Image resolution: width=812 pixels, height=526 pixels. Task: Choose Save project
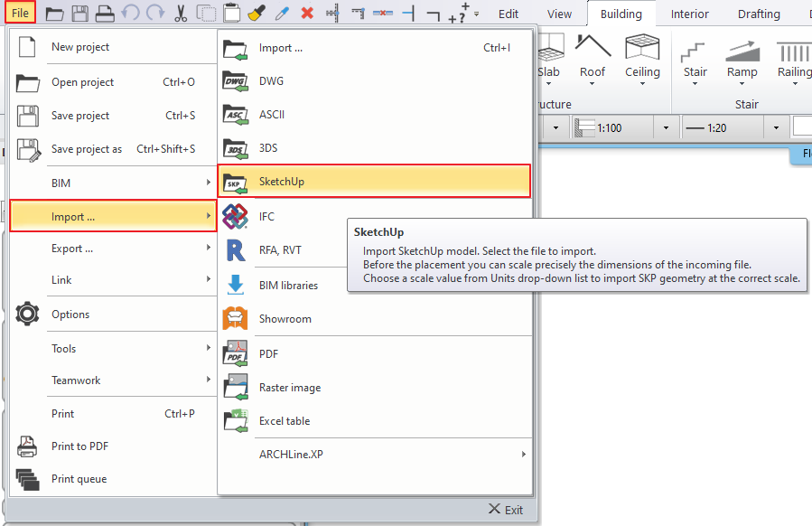113,116
